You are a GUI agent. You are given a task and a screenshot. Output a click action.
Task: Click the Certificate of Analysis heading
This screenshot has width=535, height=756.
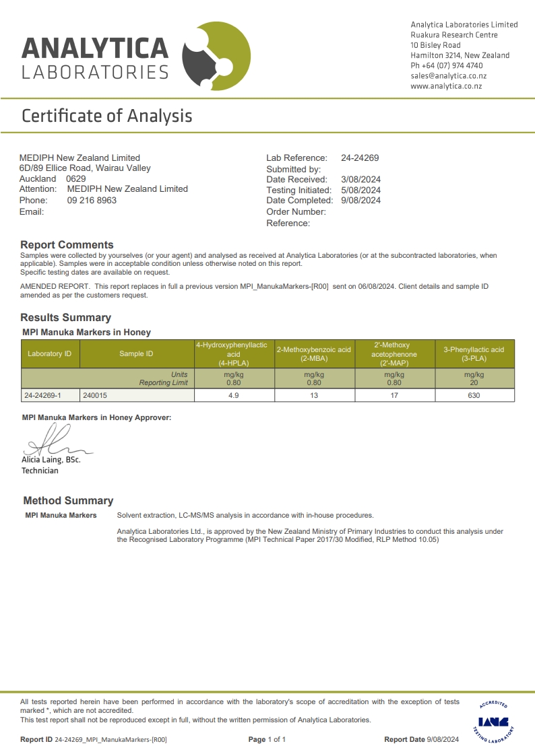coord(107,116)
